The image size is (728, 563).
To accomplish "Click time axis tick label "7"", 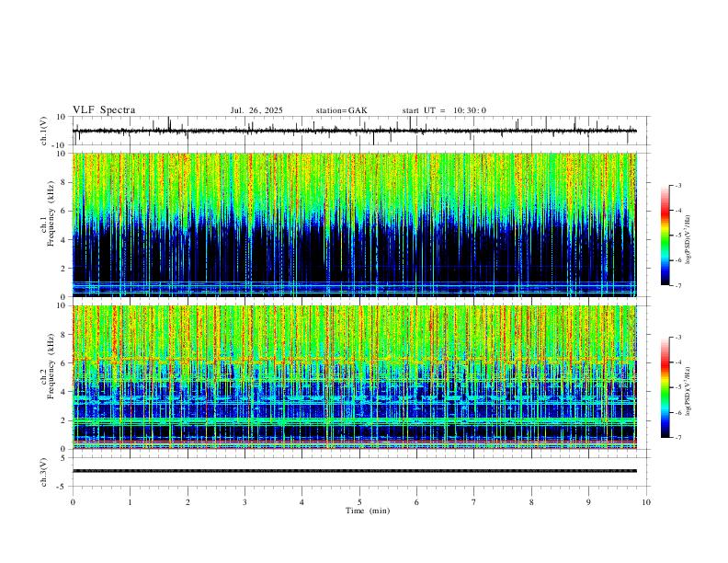I will point(474,502).
